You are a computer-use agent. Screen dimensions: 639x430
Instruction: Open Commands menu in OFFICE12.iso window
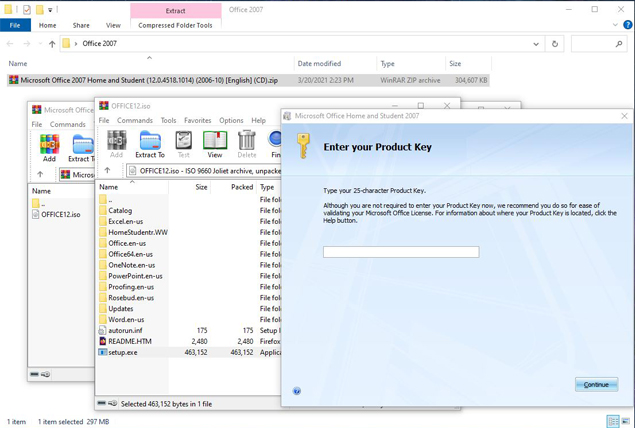point(134,120)
